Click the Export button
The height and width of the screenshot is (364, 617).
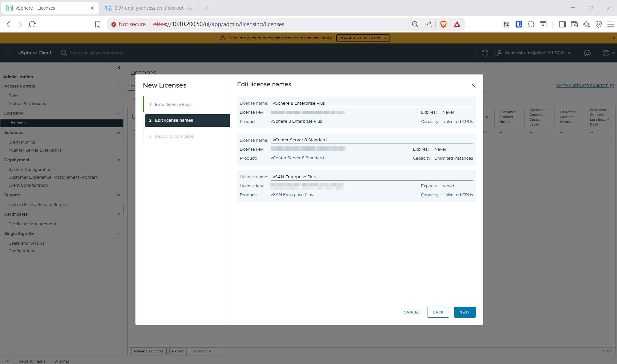178,351
